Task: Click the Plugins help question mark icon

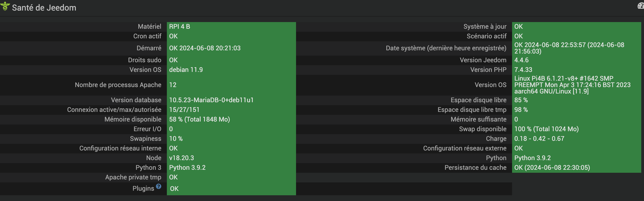Action: tap(159, 186)
